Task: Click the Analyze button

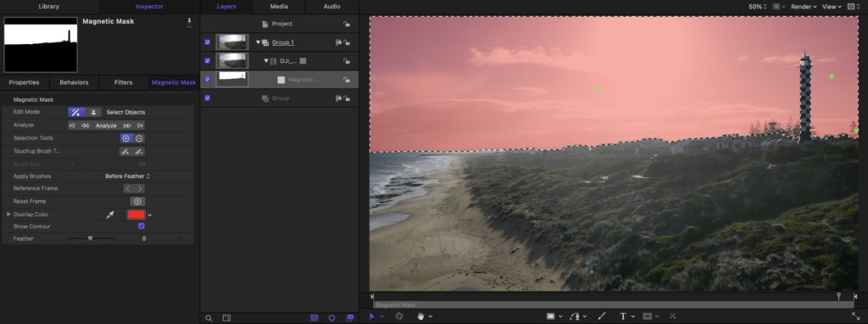Action: [106, 126]
